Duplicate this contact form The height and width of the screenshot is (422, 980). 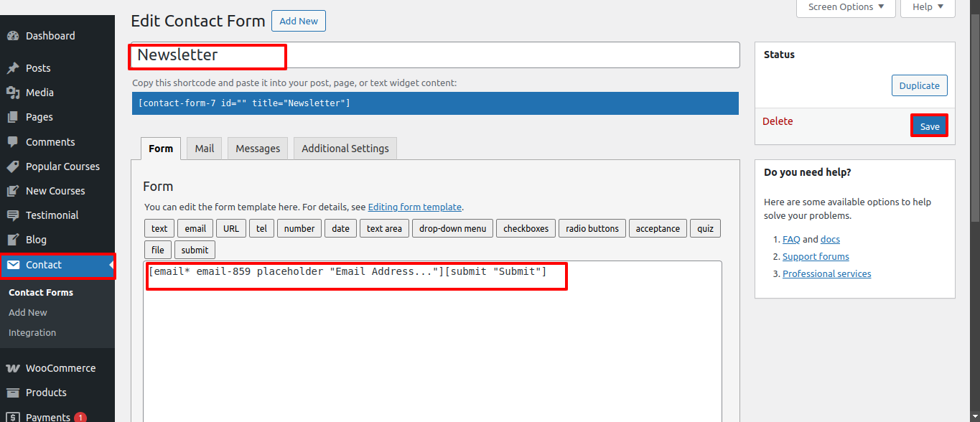click(919, 85)
